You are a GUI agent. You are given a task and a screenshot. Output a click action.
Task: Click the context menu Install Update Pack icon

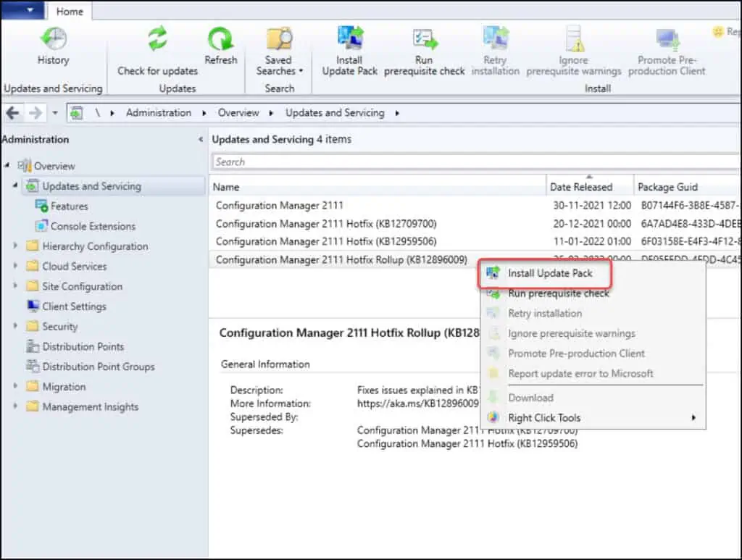[x=493, y=273]
